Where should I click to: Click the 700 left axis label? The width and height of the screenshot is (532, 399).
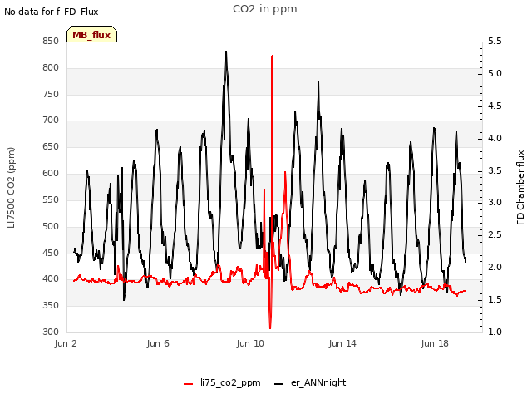pyautogui.click(x=51, y=120)
